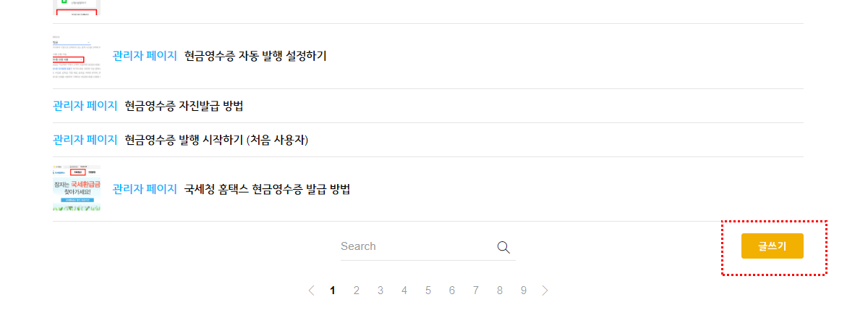Open partially visible thumbnail at top

click(x=77, y=7)
